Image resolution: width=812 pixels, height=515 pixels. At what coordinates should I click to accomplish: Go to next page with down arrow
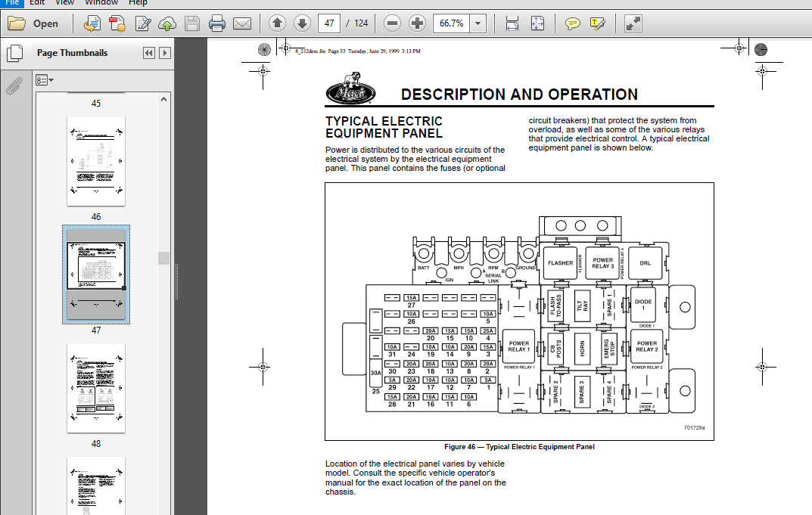(303, 23)
